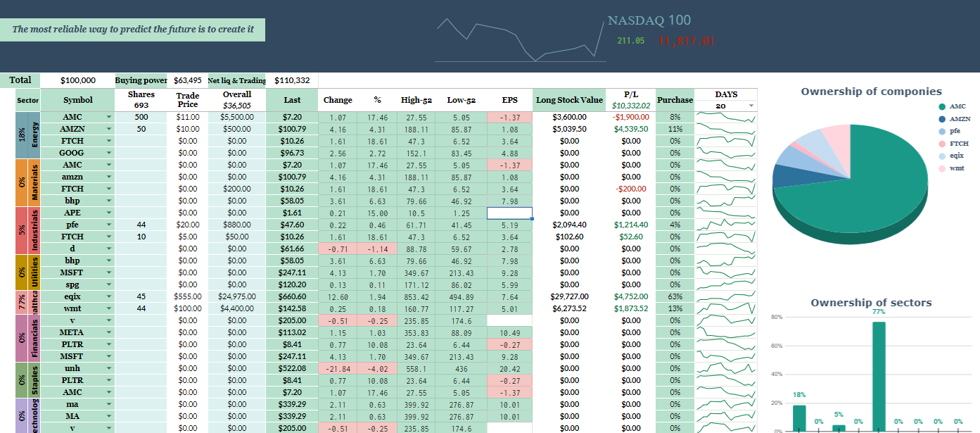Click the Last column header

pos(293,100)
